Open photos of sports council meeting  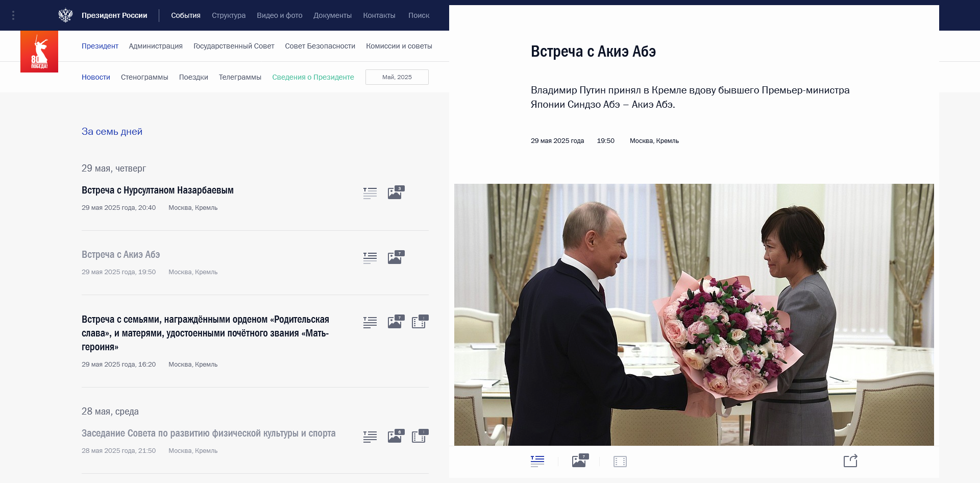pyautogui.click(x=396, y=436)
